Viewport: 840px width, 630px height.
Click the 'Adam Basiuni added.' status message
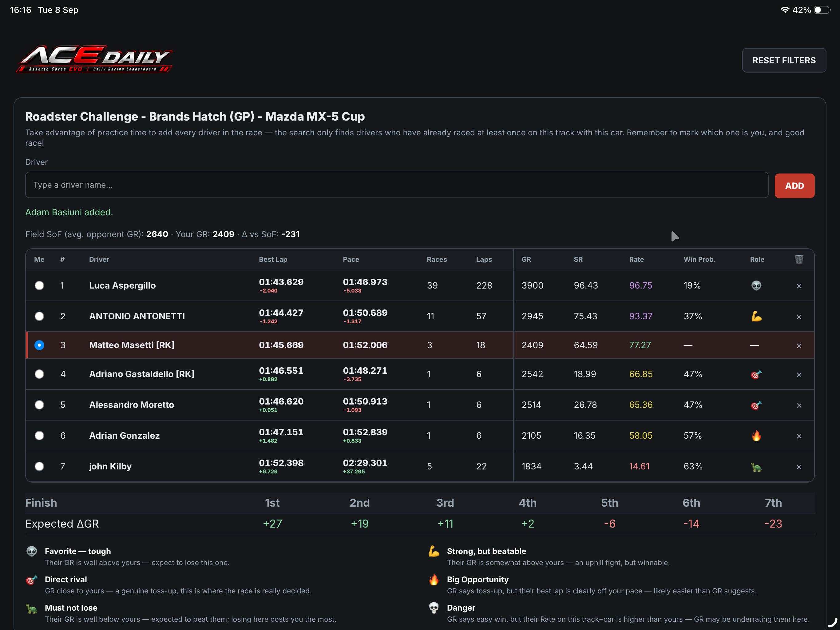click(x=69, y=212)
